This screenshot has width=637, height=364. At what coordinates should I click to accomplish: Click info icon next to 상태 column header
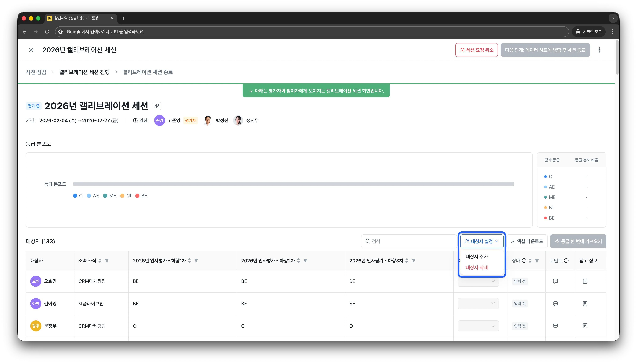click(524, 260)
